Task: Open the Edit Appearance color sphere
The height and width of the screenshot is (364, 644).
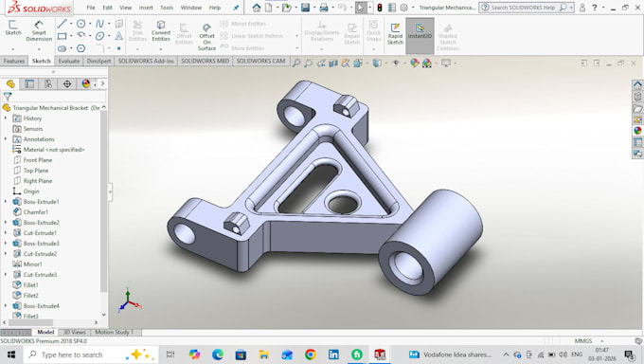Action: click(414, 63)
